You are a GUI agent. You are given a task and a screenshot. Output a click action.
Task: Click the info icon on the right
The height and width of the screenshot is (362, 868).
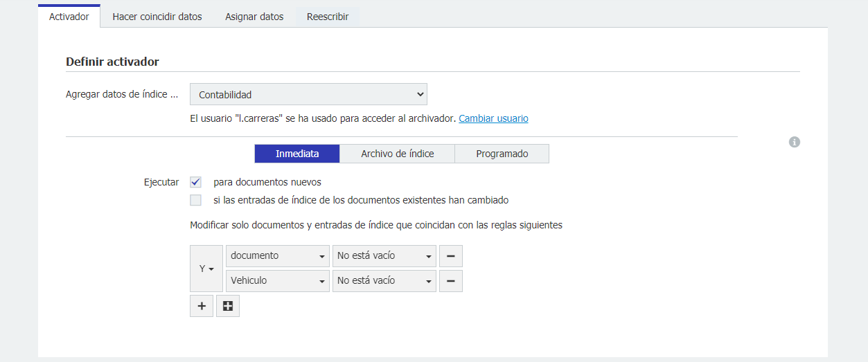795,142
